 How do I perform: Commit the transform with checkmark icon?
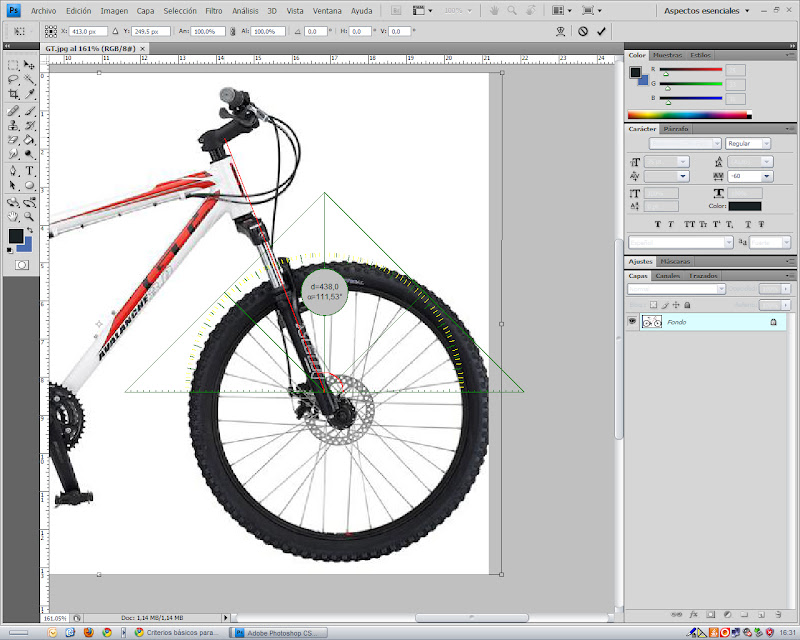[x=601, y=31]
